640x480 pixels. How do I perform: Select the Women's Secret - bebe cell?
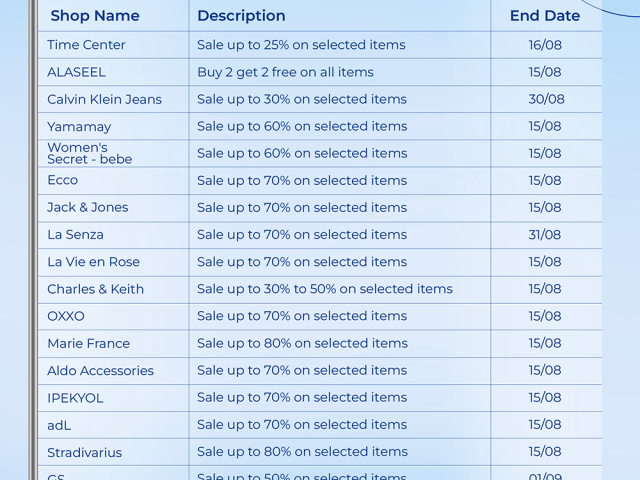point(89,153)
